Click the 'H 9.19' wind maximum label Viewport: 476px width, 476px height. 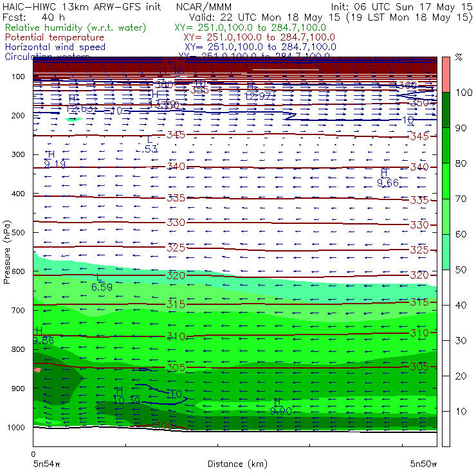tap(55, 160)
